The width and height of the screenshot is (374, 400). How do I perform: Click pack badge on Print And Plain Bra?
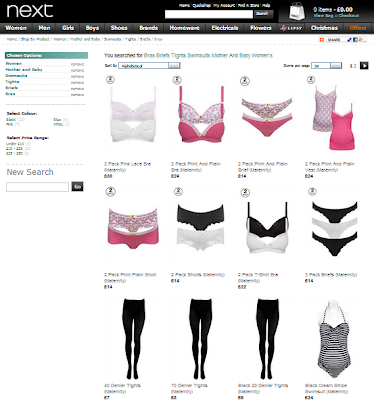[177, 80]
